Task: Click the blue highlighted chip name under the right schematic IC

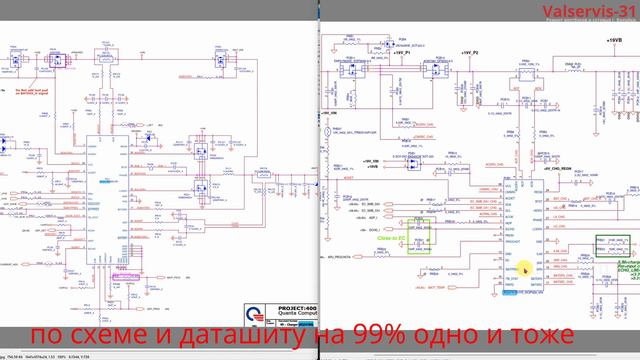Action: 509,293
